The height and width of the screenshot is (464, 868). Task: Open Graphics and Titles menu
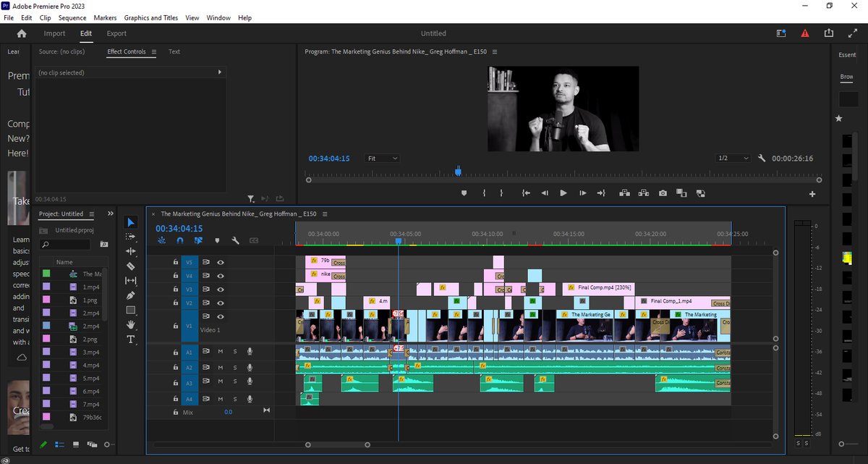(151, 17)
